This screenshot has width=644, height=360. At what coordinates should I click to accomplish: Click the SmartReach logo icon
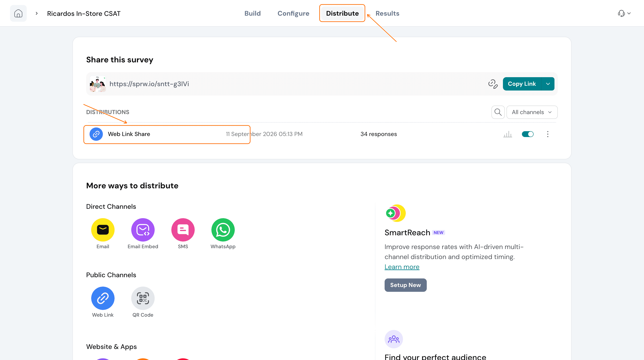click(x=395, y=213)
